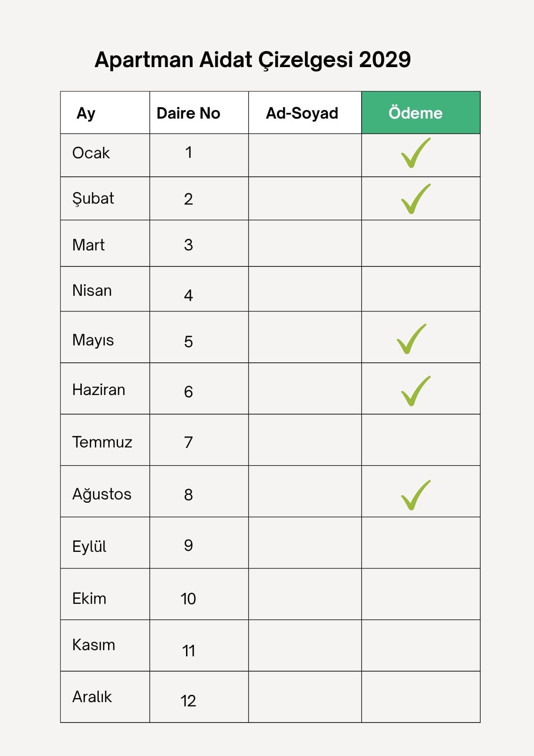Click the Ad-Soyad cell for Aralık
Viewport: 534px width, 756px height.
[x=305, y=697]
